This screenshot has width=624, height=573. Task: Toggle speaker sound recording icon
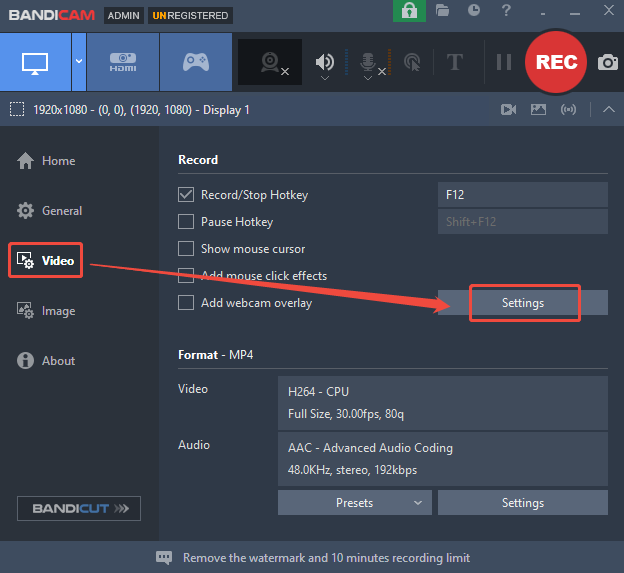(x=325, y=62)
